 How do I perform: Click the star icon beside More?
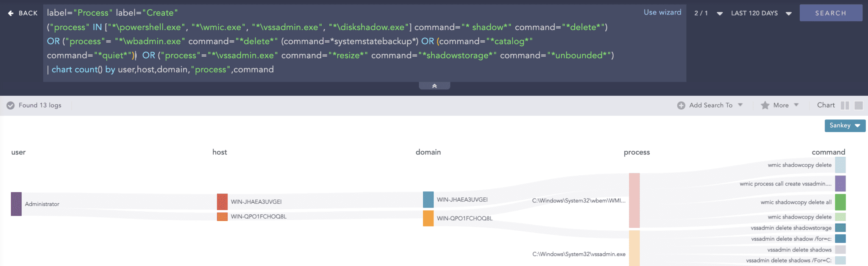765,105
